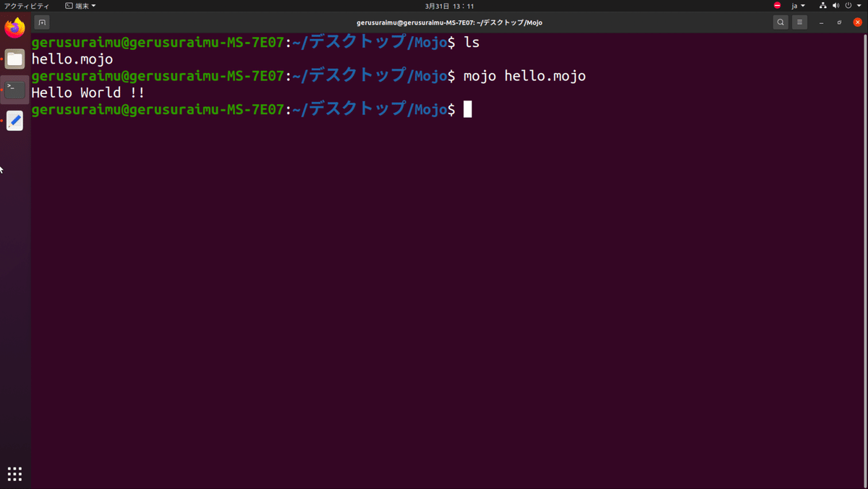Viewport: 868px width, 489px height.
Task: Minimize the terminal window
Action: (822, 22)
